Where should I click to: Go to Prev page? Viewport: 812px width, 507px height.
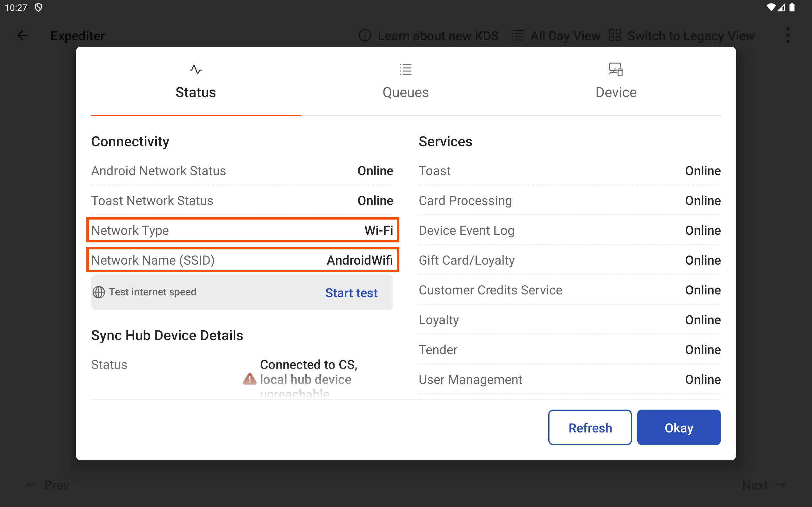click(x=48, y=485)
